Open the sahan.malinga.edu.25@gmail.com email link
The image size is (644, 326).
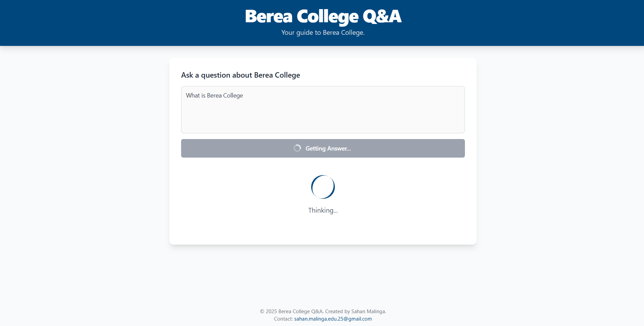pyautogui.click(x=333, y=319)
